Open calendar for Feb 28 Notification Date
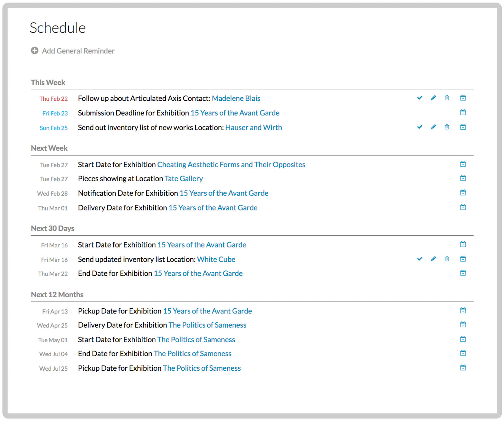The image size is (504, 421). tap(463, 192)
